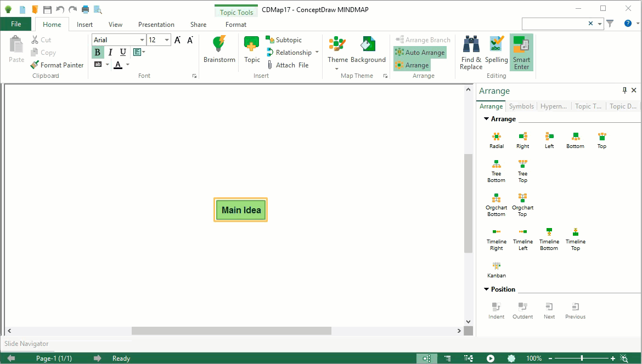
Task: Open the Arial font name dropdown
Action: [142, 39]
